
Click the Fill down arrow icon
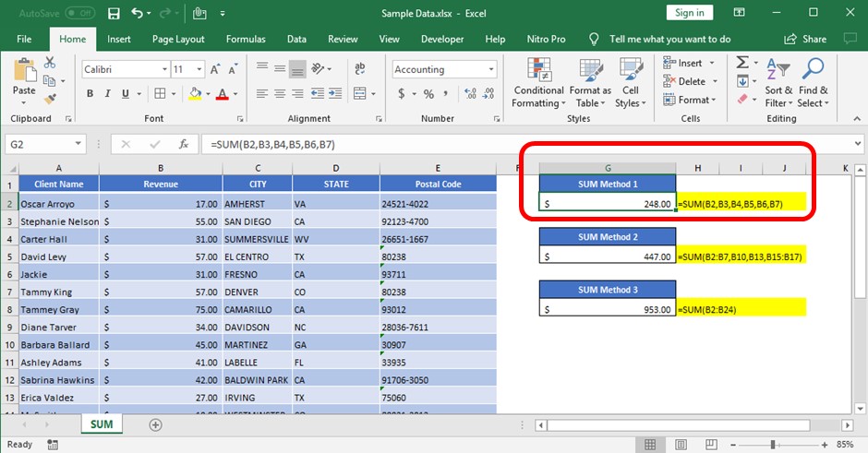743,81
